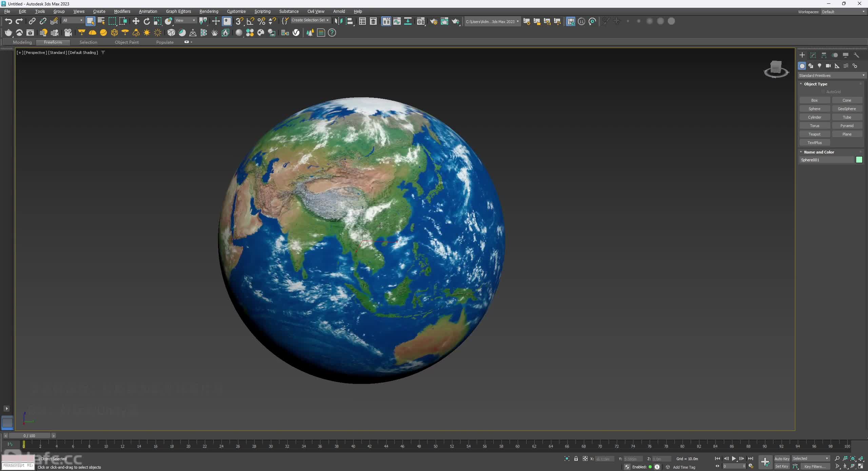Click the teapot primitive toolbar icon

point(8,33)
